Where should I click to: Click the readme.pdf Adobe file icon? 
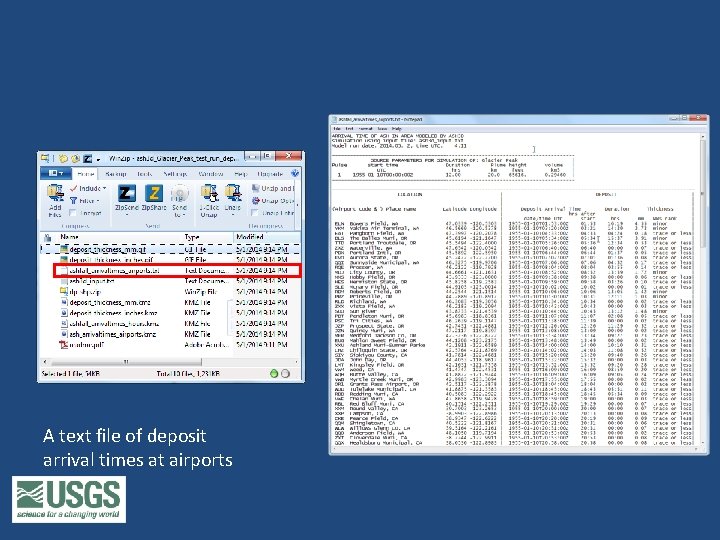coord(64,344)
